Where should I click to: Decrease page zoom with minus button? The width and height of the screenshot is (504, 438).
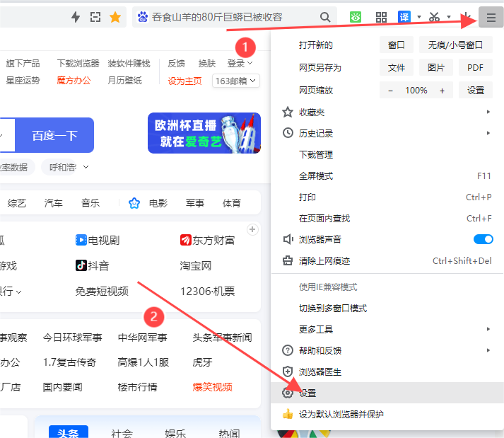[390, 91]
